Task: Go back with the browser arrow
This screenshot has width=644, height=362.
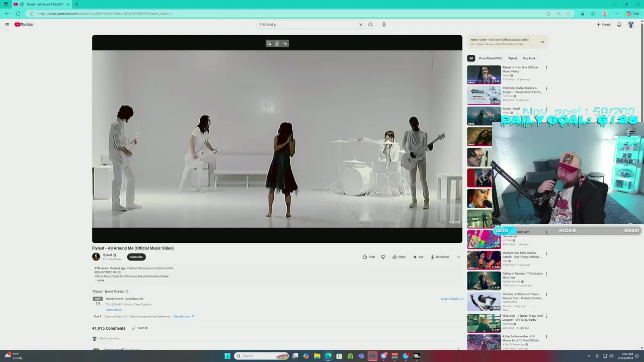Action: 7,14
